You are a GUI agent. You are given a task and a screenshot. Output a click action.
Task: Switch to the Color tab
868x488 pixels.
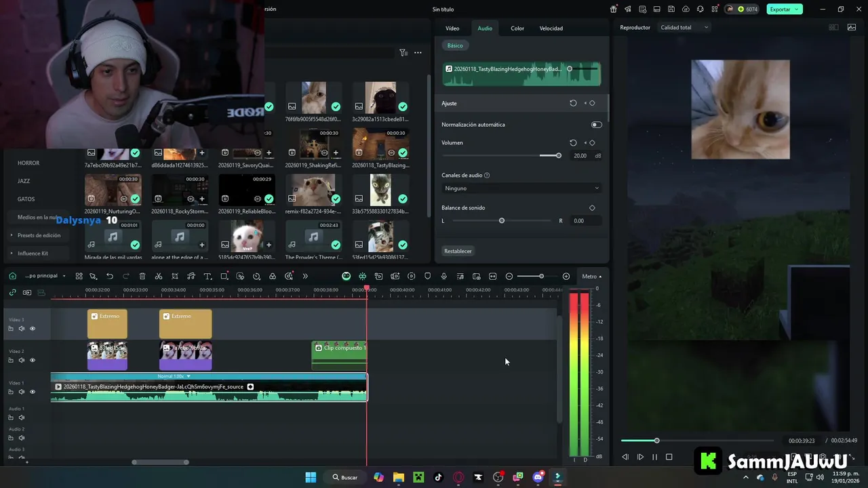pyautogui.click(x=517, y=28)
